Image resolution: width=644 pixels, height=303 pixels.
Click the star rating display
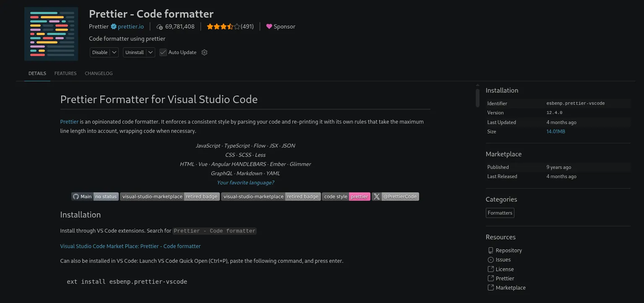click(x=223, y=26)
